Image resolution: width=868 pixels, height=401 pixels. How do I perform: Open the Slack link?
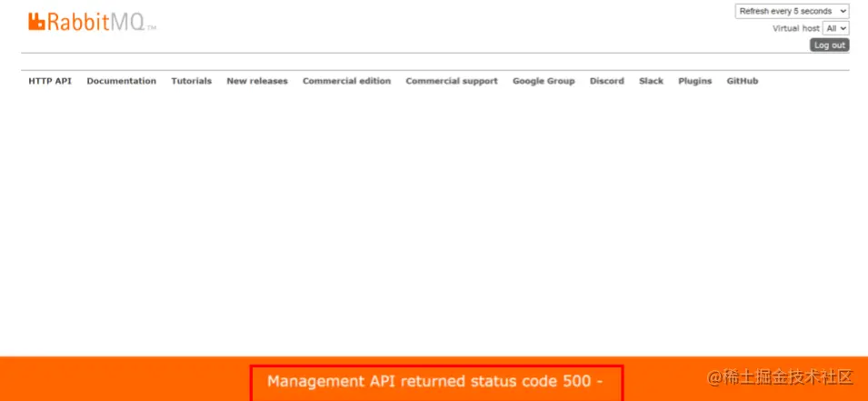click(x=651, y=81)
